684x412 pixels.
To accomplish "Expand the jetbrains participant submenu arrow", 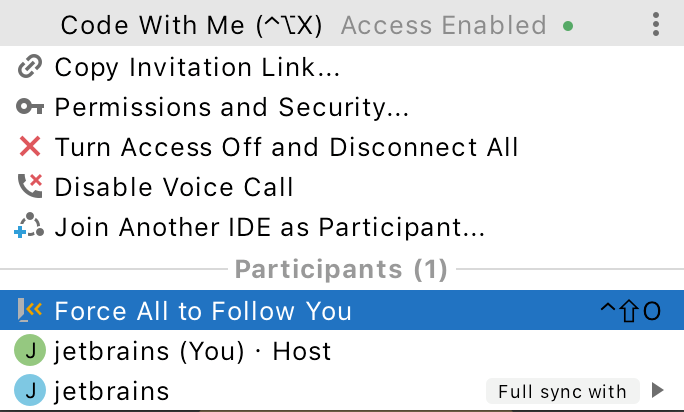I will pyautogui.click(x=657, y=391).
